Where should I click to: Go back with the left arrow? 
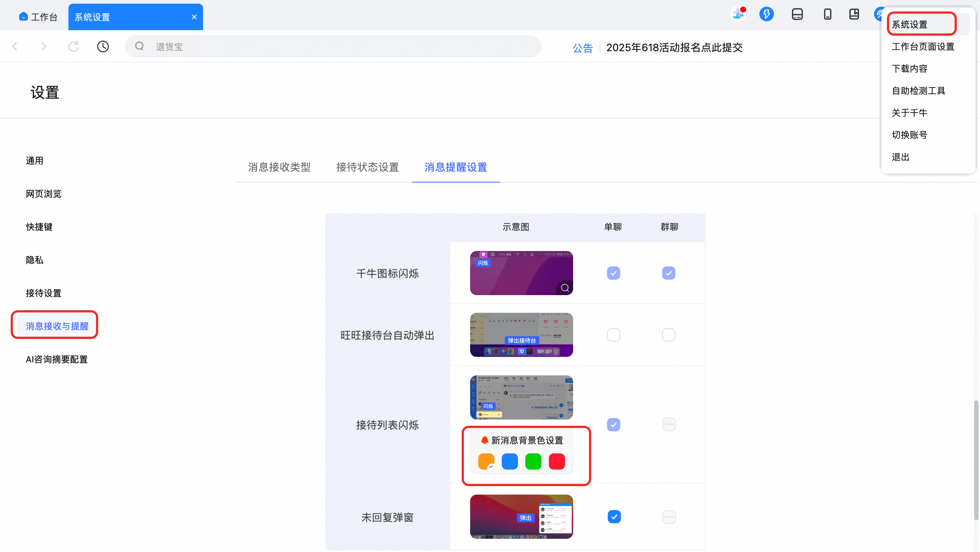[15, 46]
